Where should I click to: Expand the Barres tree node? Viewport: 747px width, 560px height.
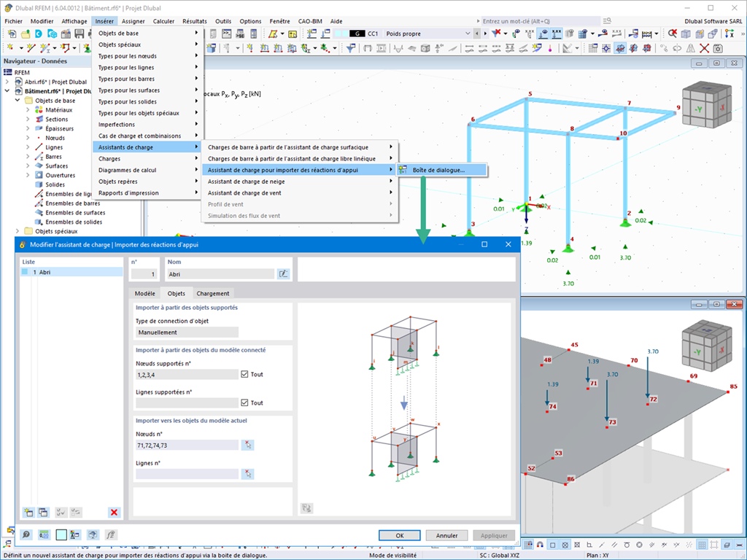coord(28,157)
